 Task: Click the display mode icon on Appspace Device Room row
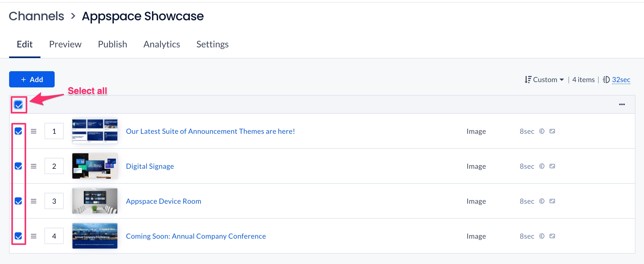[x=552, y=201]
